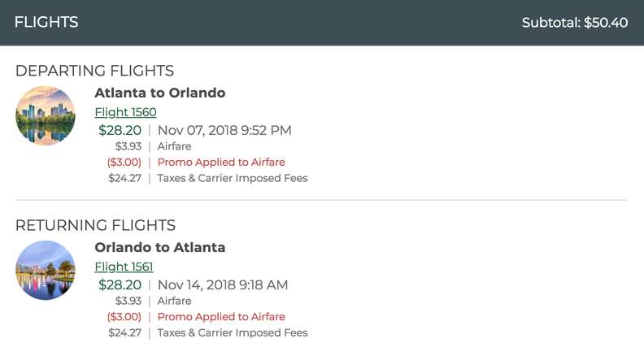Viewport: 644px width, 356px height.
Task: Click returning Promo Applied to Airfare text
Action: (x=221, y=317)
